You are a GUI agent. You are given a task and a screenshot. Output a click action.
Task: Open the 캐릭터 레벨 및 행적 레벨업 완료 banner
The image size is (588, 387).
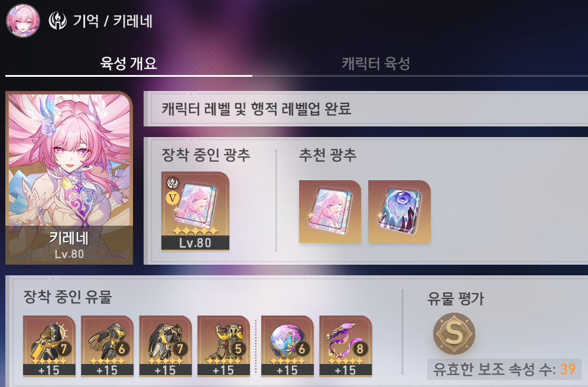pyautogui.click(x=366, y=109)
